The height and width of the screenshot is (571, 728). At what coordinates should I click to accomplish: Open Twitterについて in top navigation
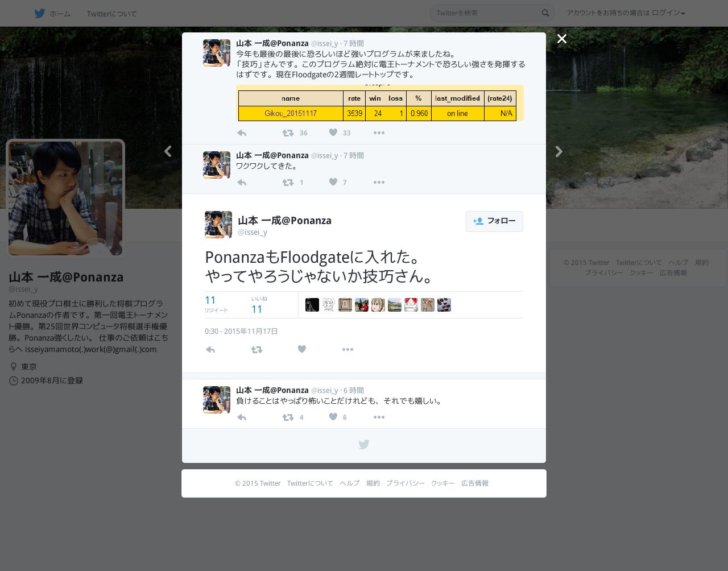pyautogui.click(x=112, y=14)
